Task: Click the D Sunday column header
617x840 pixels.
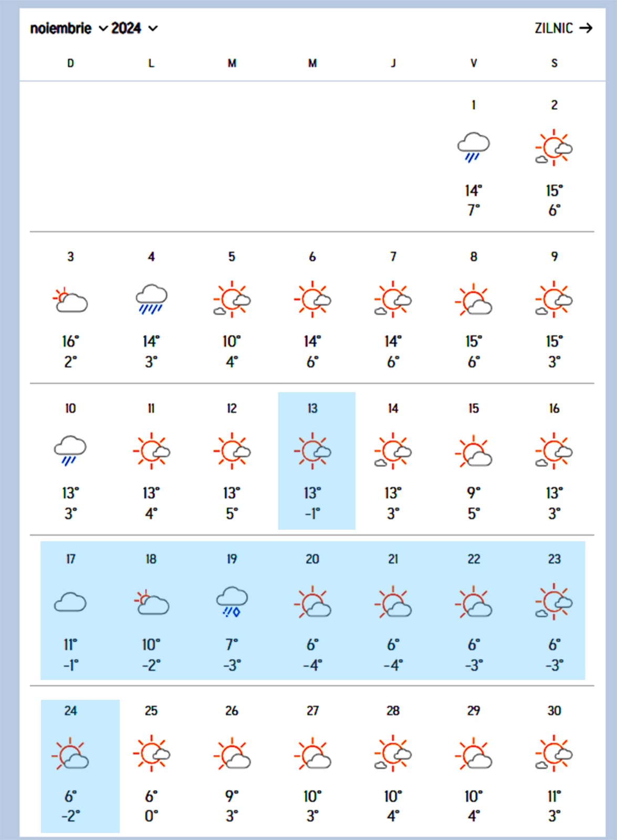Action: [x=70, y=64]
